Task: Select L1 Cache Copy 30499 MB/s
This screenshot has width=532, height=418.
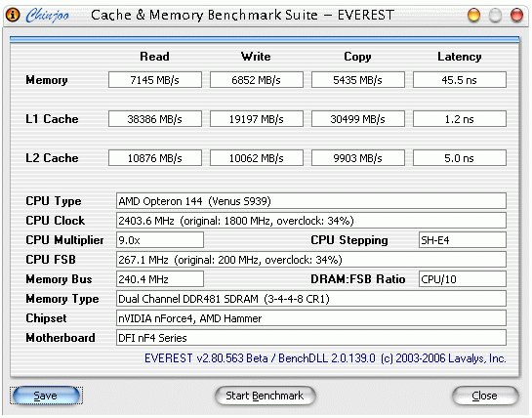Action: click(x=358, y=119)
